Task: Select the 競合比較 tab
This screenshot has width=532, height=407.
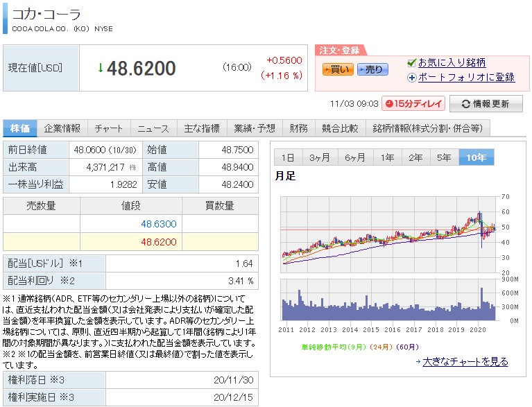Action: click(x=341, y=128)
